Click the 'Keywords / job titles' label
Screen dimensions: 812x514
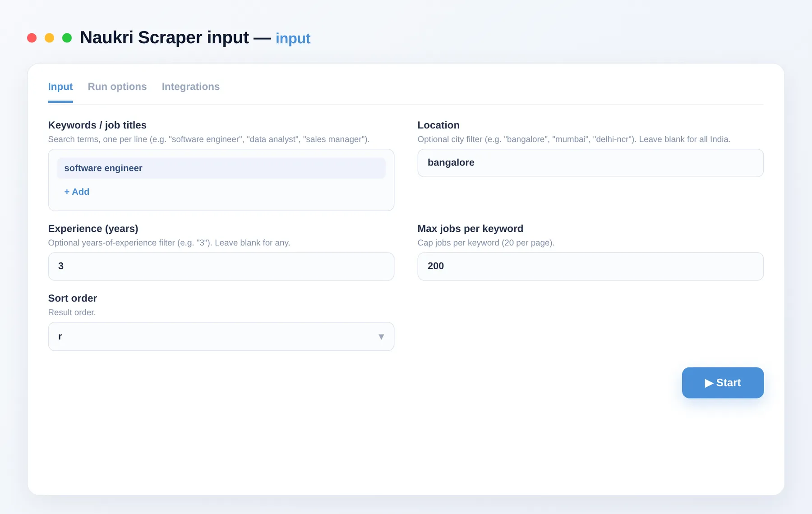click(97, 125)
